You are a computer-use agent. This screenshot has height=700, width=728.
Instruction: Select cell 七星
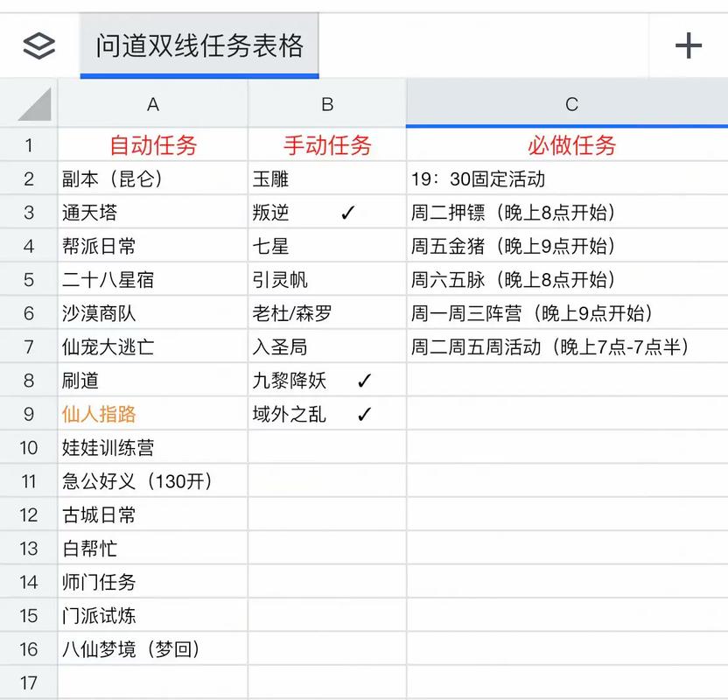coord(327,246)
